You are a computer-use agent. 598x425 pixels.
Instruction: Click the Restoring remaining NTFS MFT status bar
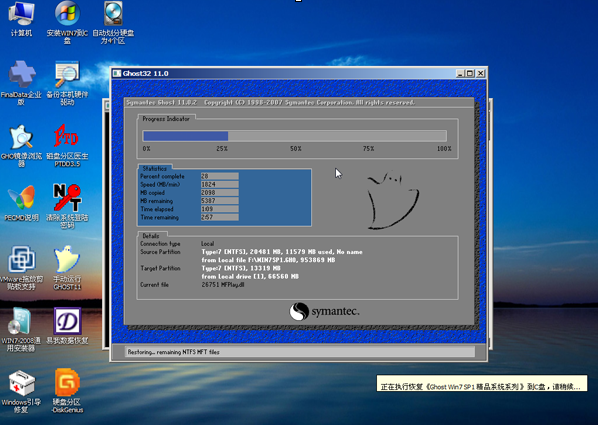(x=300, y=352)
